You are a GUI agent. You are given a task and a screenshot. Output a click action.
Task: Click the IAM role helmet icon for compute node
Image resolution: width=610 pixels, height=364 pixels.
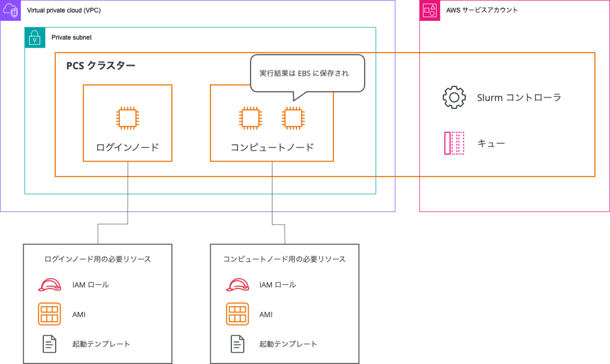click(237, 285)
